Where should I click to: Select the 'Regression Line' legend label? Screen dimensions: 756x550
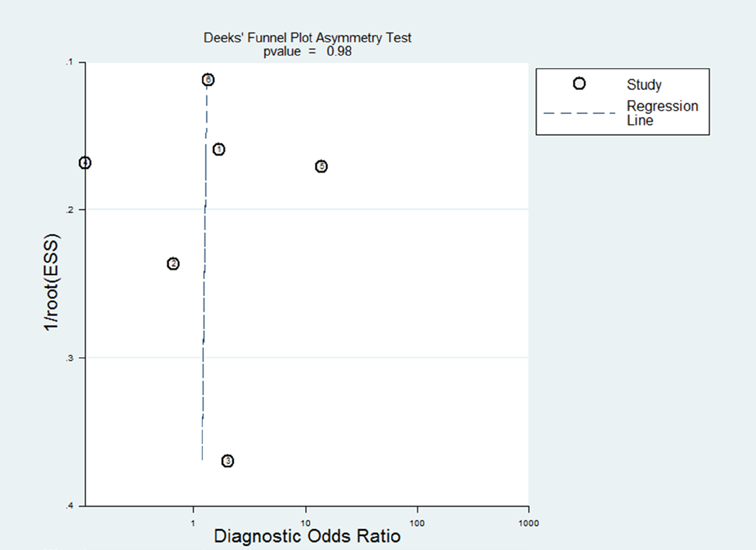point(662,113)
